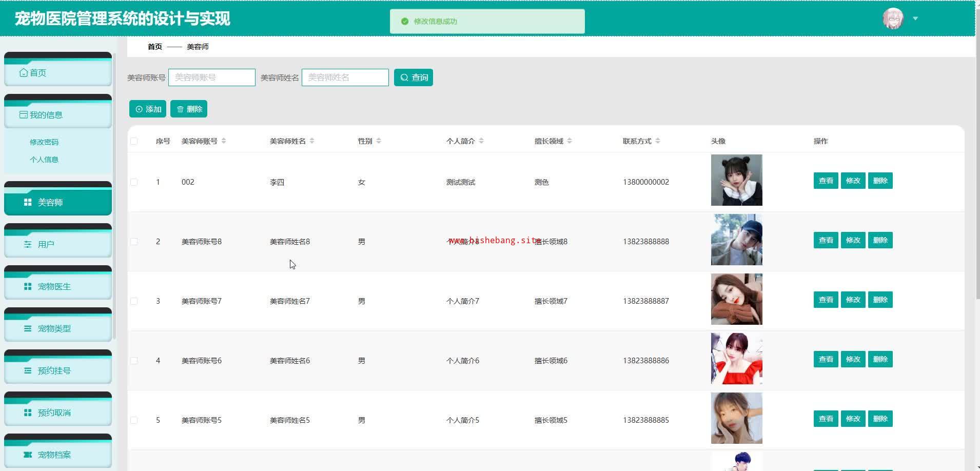Check the checkbox for row 1 (李四)
The width and height of the screenshot is (980, 471).
click(x=134, y=182)
